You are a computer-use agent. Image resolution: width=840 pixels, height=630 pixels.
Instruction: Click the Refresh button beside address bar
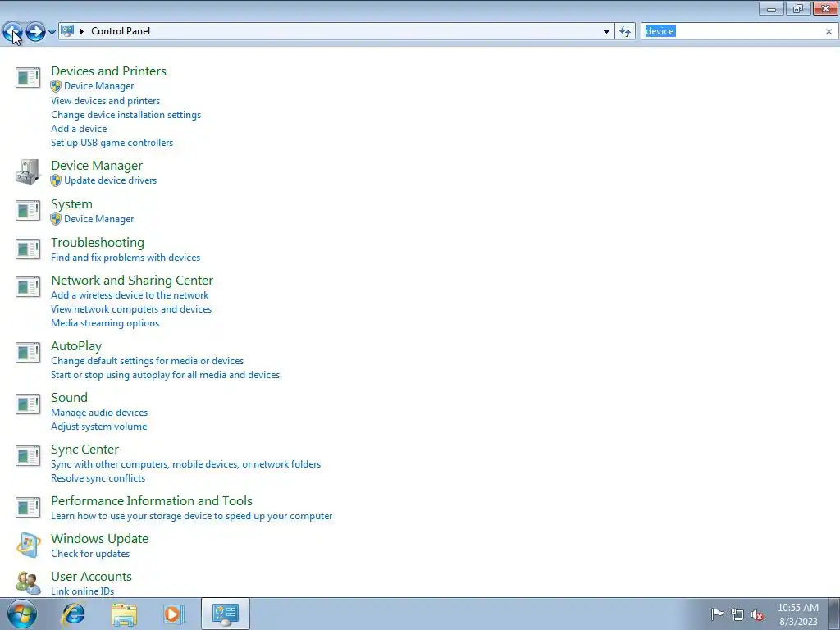click(624, 32)
